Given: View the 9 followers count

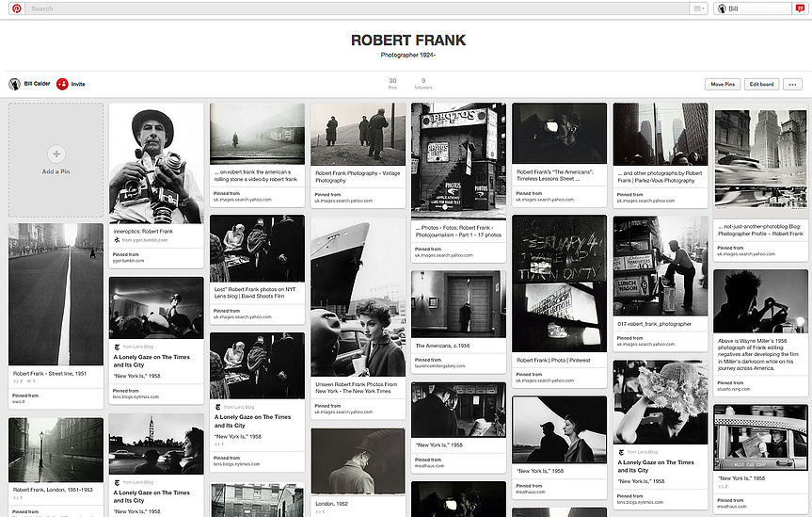Looking at the screenshot, I should pyautogui.click(x=423, y=84).
